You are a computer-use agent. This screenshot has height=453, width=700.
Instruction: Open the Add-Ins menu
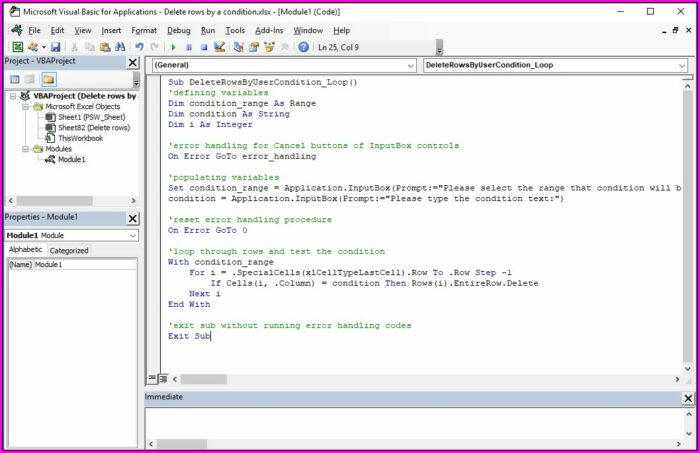269,30
